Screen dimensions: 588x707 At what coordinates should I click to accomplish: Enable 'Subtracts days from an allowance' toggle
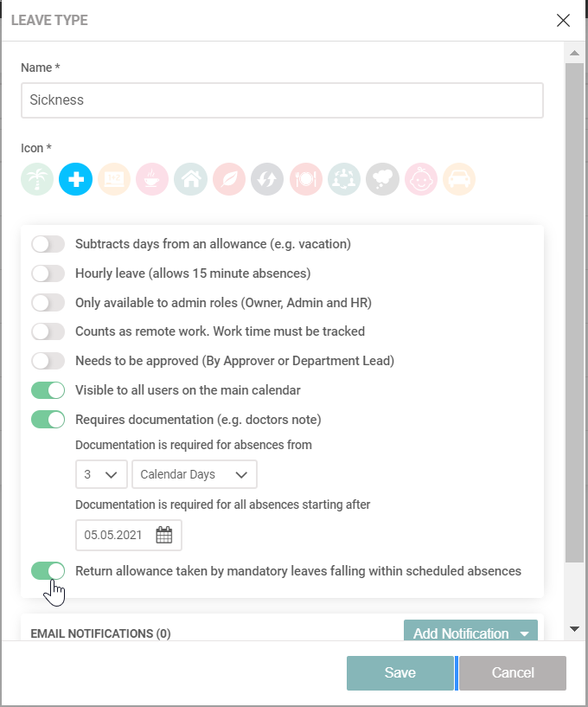tap(48, 244)
